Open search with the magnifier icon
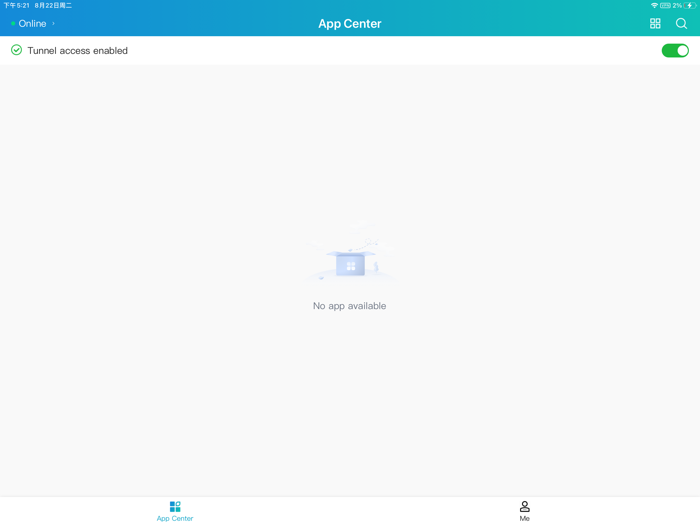Screen dimensions: 700x525 point(681,24)
